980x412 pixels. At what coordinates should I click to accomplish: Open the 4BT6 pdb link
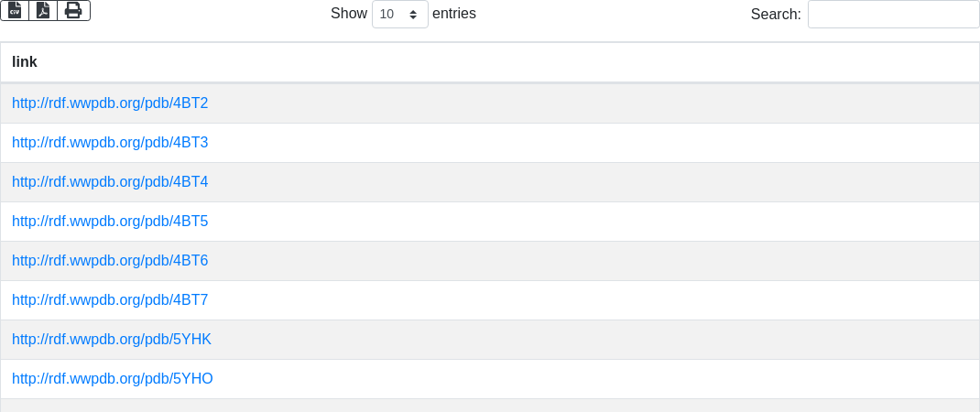click(110, 261)
